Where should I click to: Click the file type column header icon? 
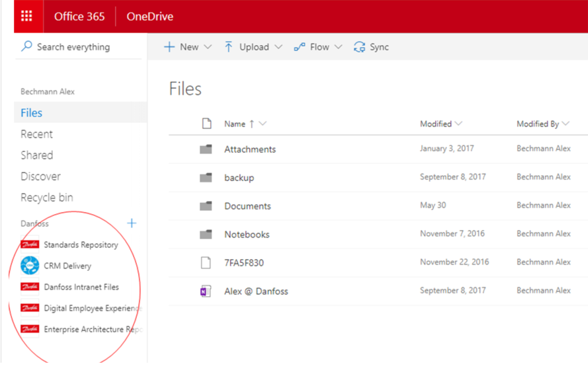tap(206, 124)
